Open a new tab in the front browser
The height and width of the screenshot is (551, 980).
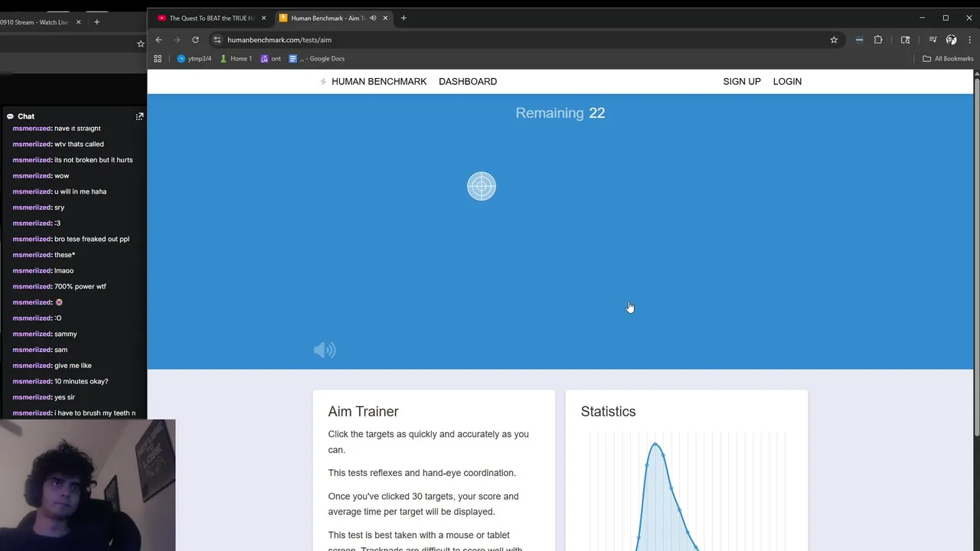(x=403, y=18)
